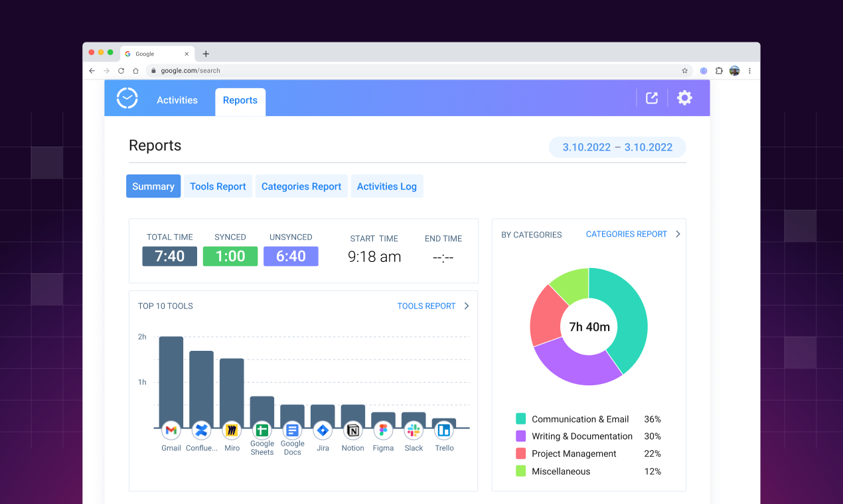This screenshot has height=504, width=843.
Task: Select the Reports tab
Action: (240, 101)
